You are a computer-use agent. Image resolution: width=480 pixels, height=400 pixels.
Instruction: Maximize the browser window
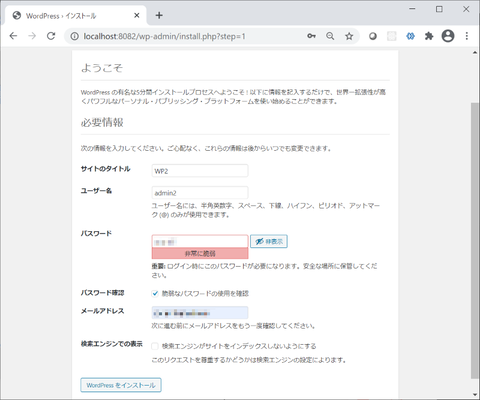click(x=439, y=9)
